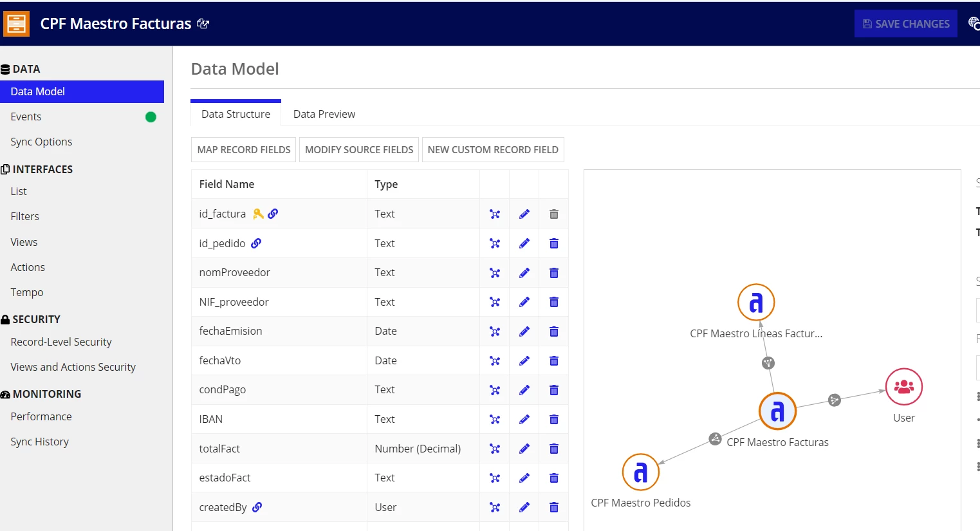Open Record-Level Security
Image resolution: width=980 pixels, height=531 pixels.
(61, 342)
